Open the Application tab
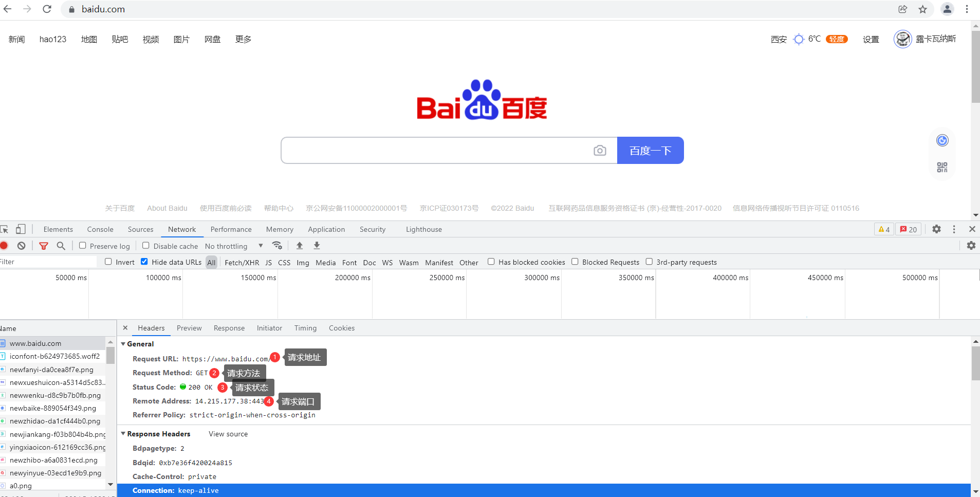980x497 pixels. 327,229
